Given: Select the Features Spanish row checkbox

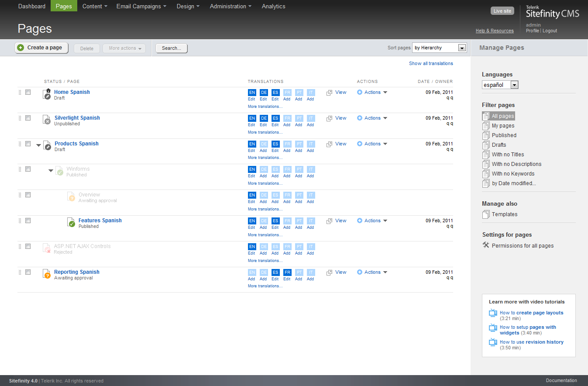Looking at the screenshot, I should (28, 221).
